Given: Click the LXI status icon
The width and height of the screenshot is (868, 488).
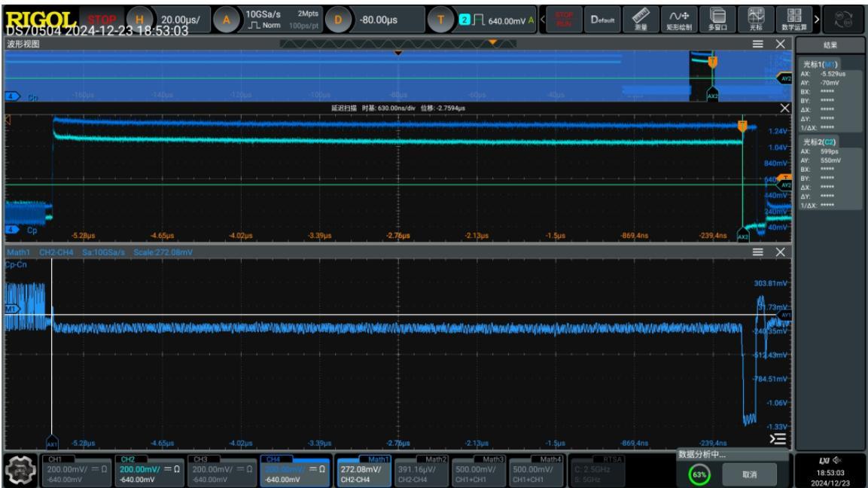Looking at the screenshot, I should click(824, 460).
